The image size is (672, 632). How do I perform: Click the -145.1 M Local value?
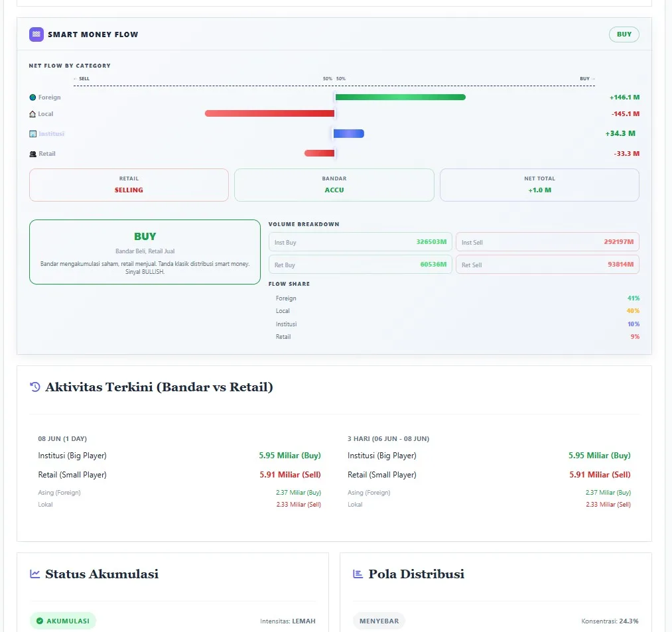pyautogui.click(x=626, y=114)
